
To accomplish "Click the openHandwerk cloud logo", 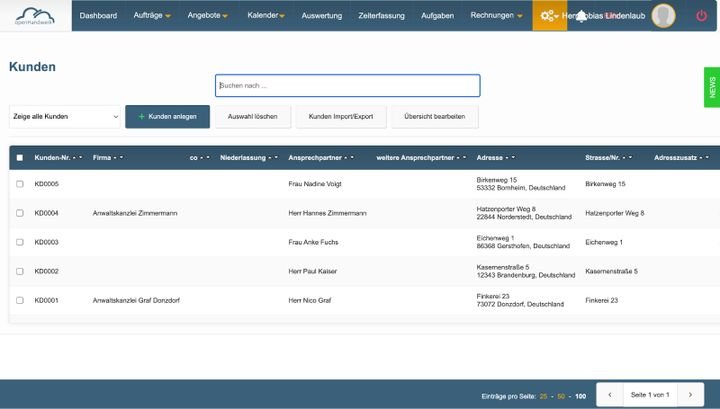I will [35, 16].
